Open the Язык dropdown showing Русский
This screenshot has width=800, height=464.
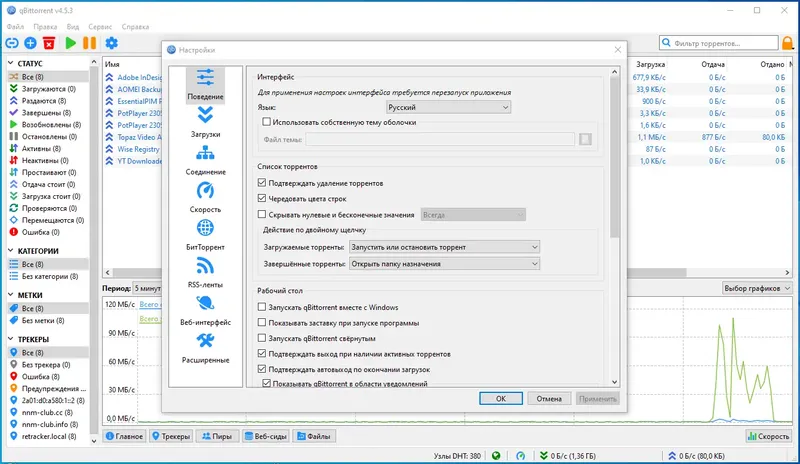(x=448, y=107)
